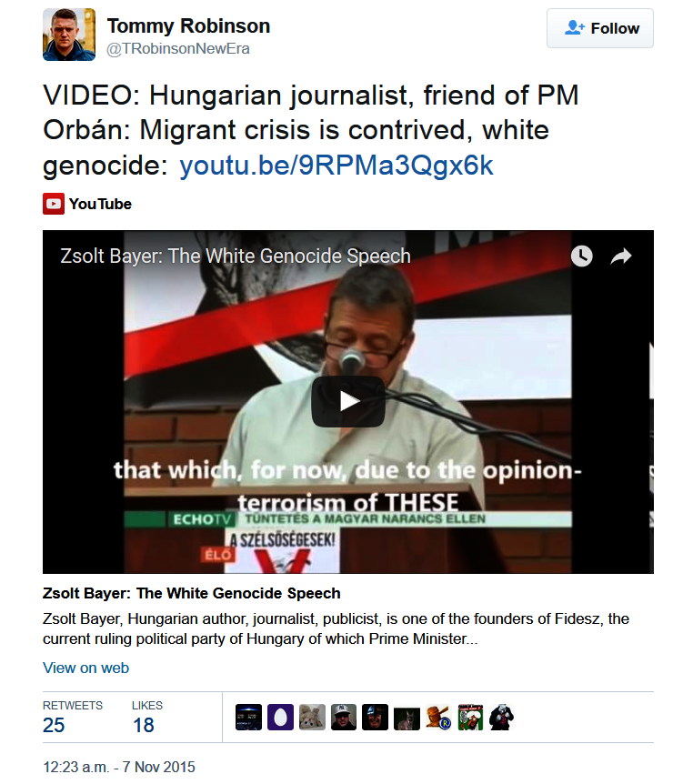Click the tweet timestamp 7 Nov 2015
The height and width of the screenshot is (784, 693).
coord(119,767)
